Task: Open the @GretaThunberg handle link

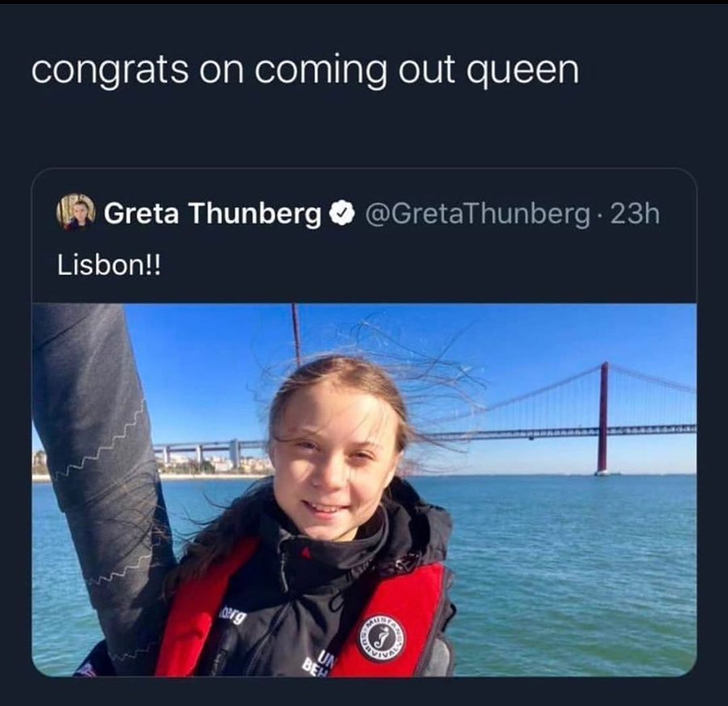Action: 478,213
